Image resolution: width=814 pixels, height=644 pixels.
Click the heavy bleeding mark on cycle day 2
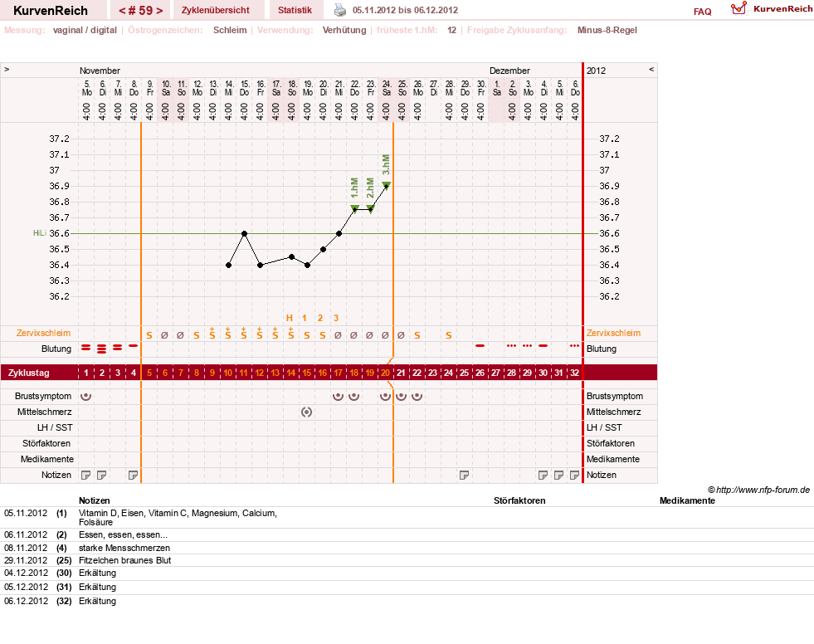click(102, 349)
